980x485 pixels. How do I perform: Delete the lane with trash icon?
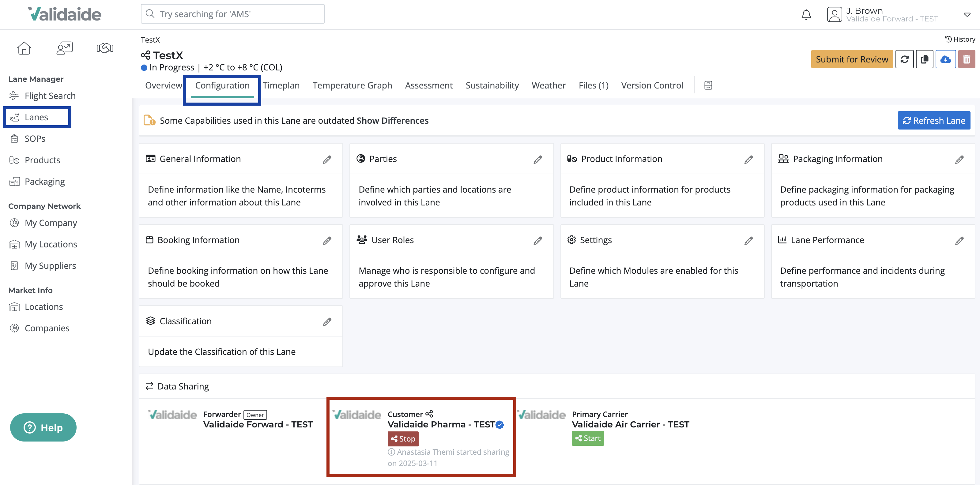(x=966, y=59)
